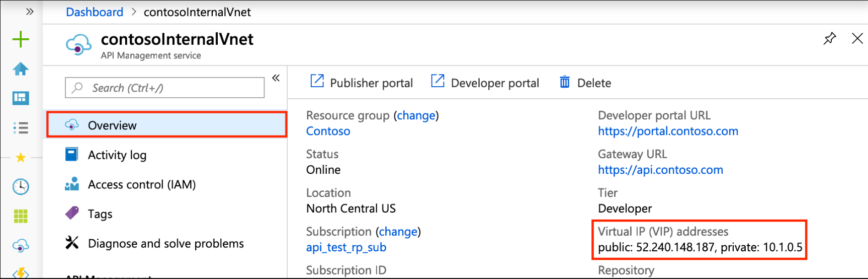
Task: Open the Developer portal
Action: [x=485, y=82]
